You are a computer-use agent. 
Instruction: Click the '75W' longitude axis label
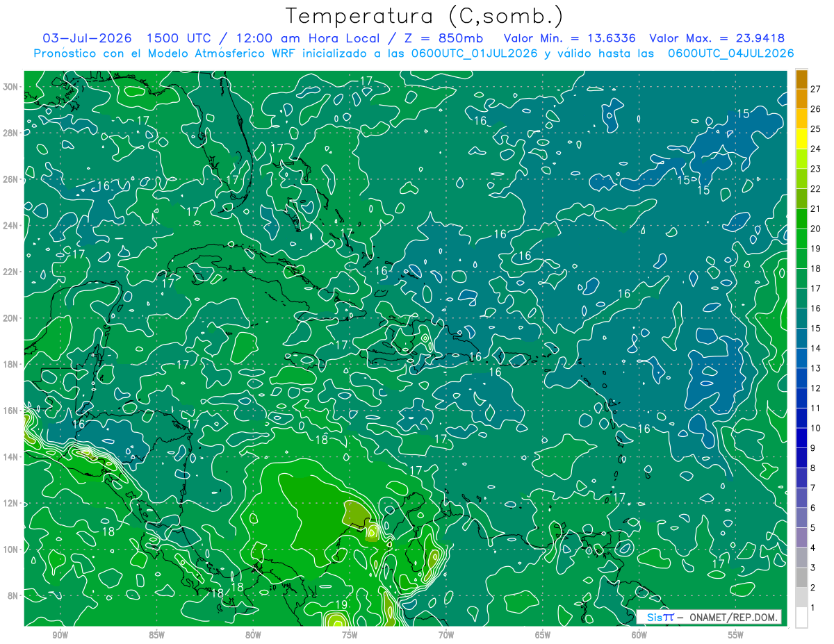[350, 636]
